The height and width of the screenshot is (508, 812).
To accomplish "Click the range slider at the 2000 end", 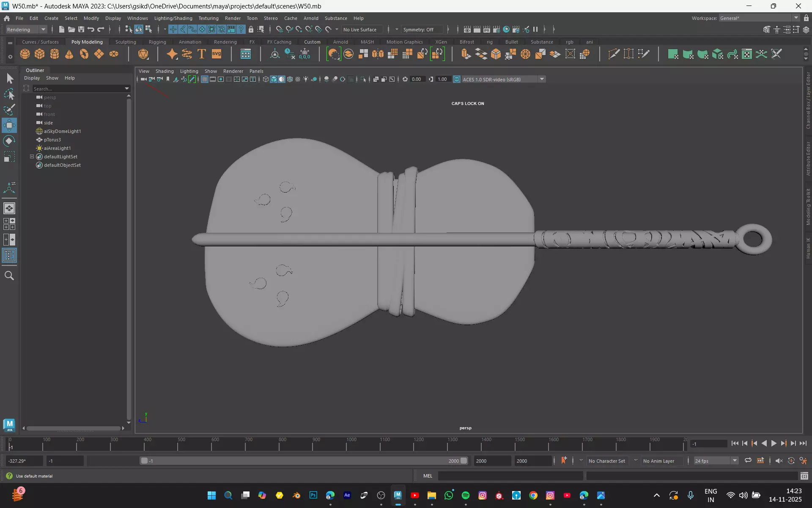I will pyautogui.click(x=464, y=461).
